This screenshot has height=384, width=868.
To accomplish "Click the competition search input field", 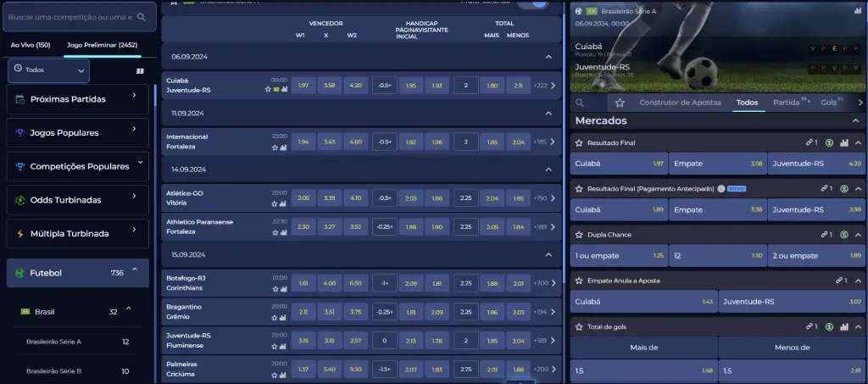I will (68, 16).
